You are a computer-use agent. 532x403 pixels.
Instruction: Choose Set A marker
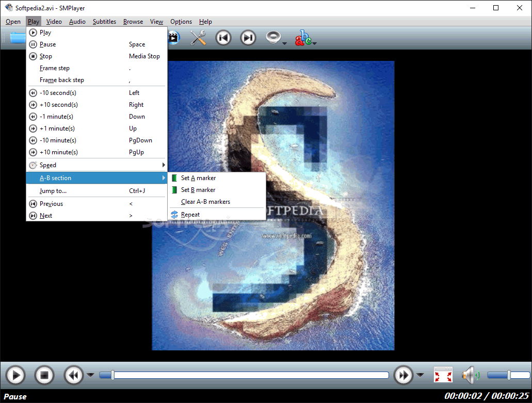[x=217, y=178]
